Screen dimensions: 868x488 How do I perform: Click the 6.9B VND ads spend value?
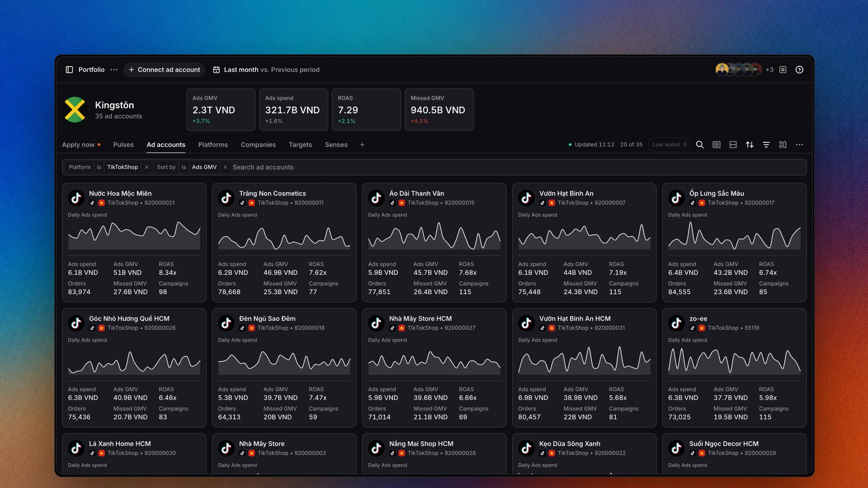click(x=533, y=398)
